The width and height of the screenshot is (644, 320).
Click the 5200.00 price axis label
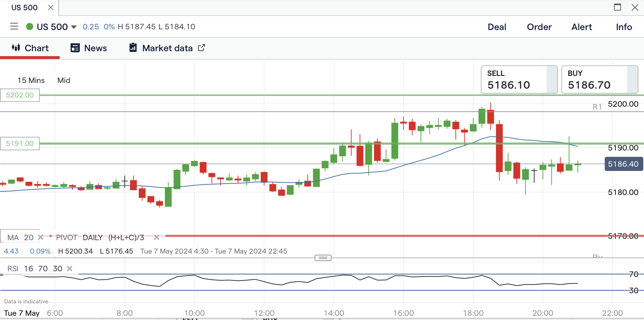point(623,104)
